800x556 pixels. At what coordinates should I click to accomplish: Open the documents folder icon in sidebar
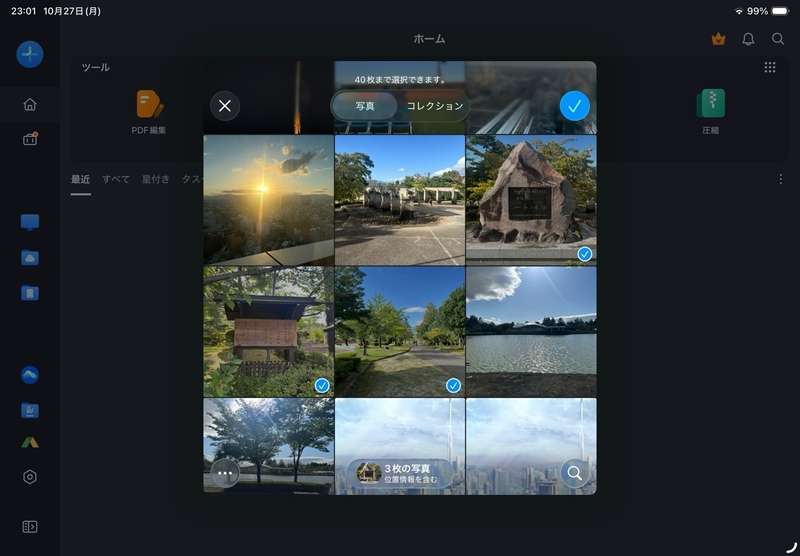[x=30, y=410]
